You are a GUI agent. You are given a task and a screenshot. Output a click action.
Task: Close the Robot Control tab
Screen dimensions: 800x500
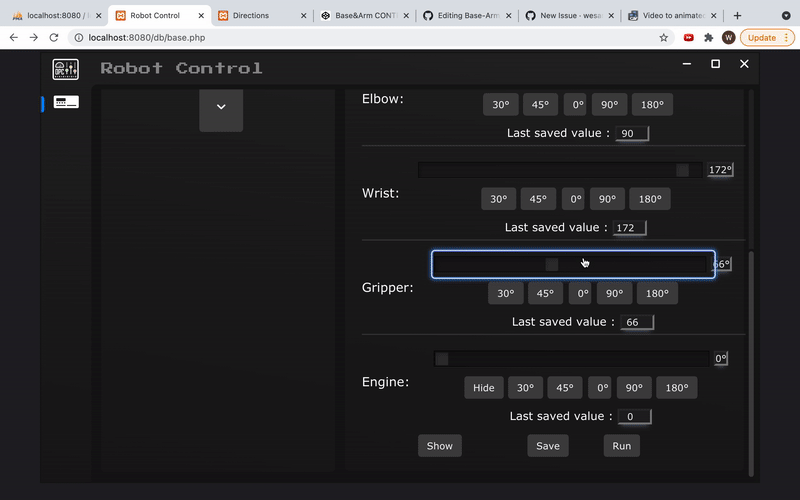(201, 15)
